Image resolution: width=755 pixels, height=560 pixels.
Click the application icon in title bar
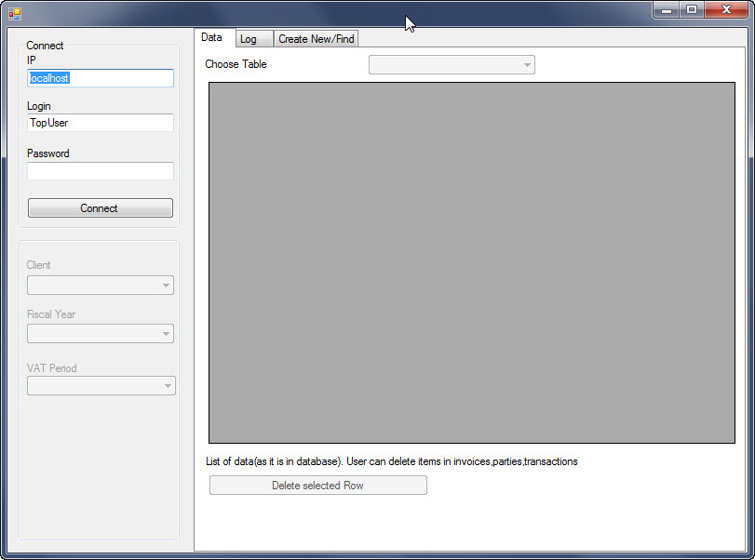click(x=15, y=14)
